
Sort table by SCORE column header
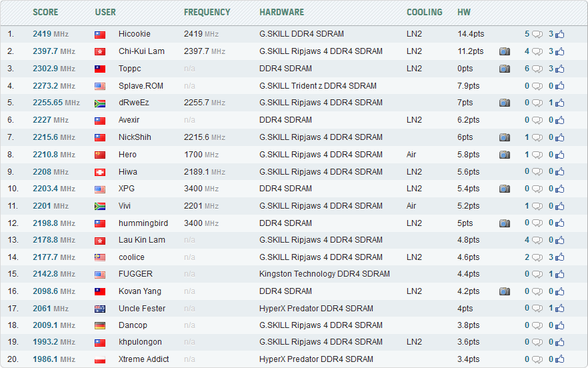(45, 12)
